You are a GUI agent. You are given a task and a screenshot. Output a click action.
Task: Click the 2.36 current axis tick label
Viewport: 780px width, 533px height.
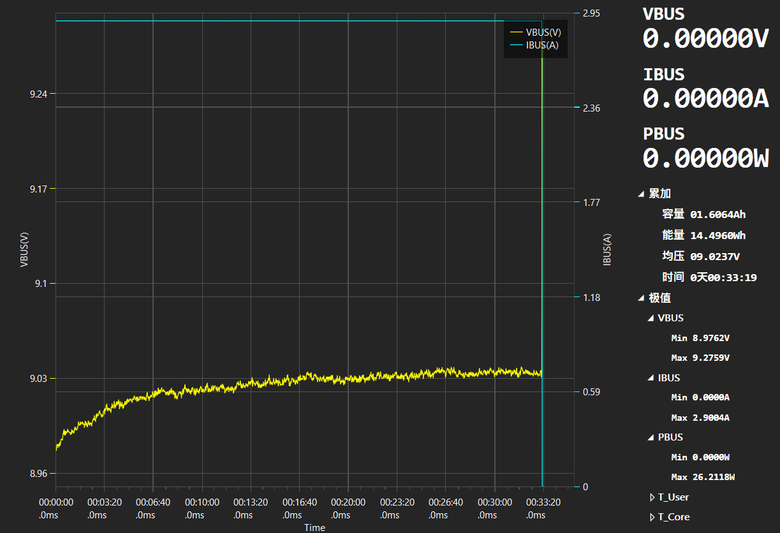(x=591, y=108)
